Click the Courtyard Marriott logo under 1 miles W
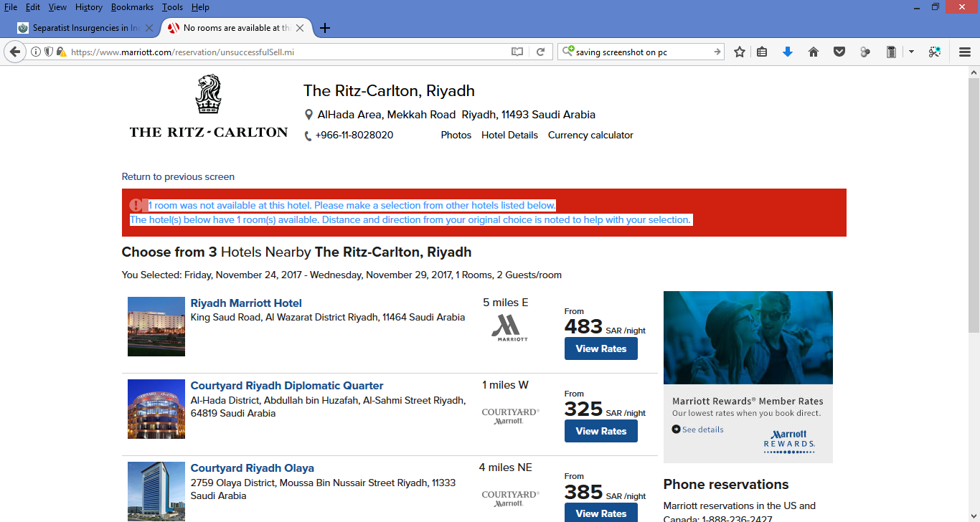Viewport: 980px width, 522px height. (x=510, y=417)
